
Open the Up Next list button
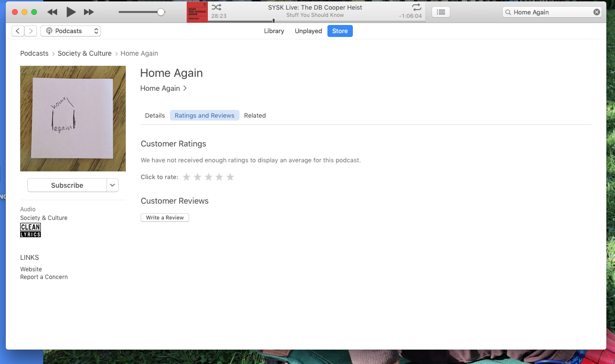click(441, 12)
